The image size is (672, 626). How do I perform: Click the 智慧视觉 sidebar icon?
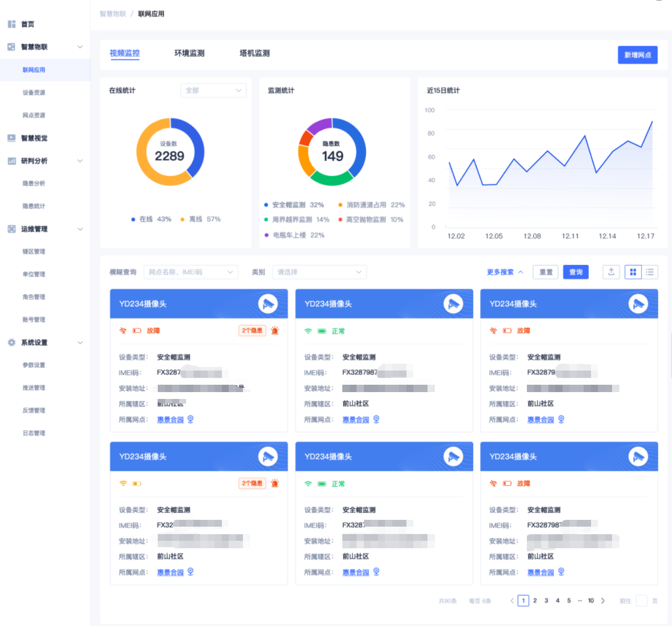click(12, 138)
